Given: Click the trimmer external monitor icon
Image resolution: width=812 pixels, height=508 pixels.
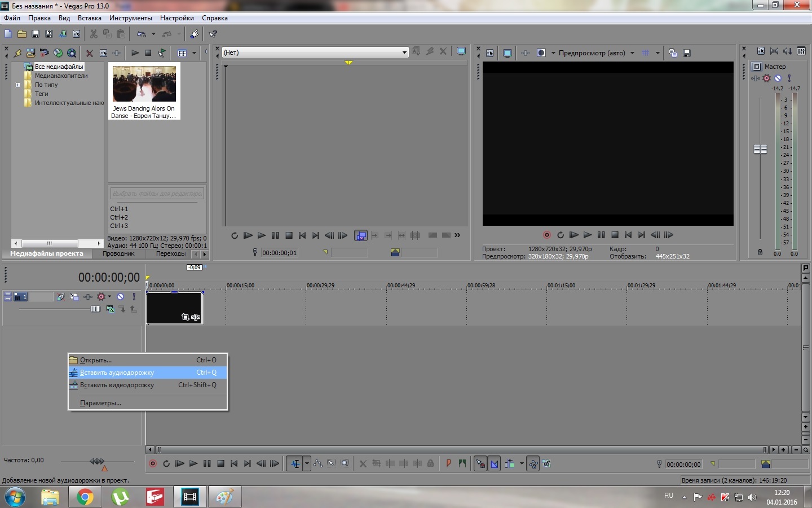Looking at the screenshot, I should pyautogui.click(x=461, y=51).
